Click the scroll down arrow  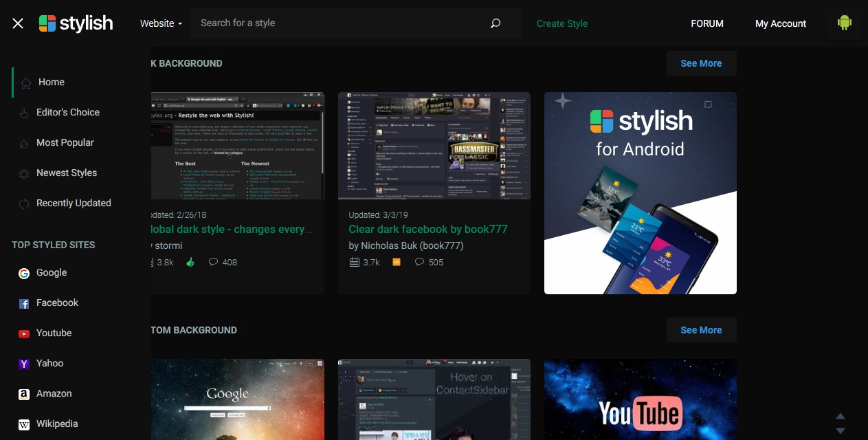pyautogui.click(x=840, y=430)
